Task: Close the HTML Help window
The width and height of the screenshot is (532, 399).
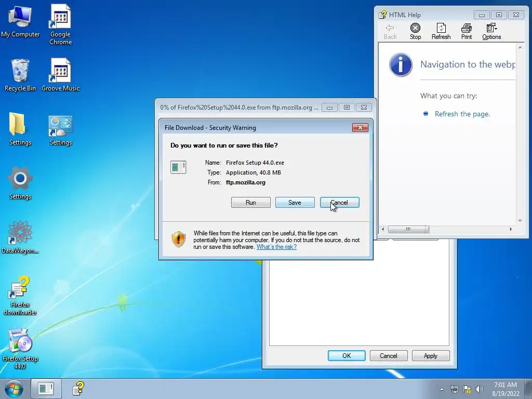Action: tap(516, 15)
